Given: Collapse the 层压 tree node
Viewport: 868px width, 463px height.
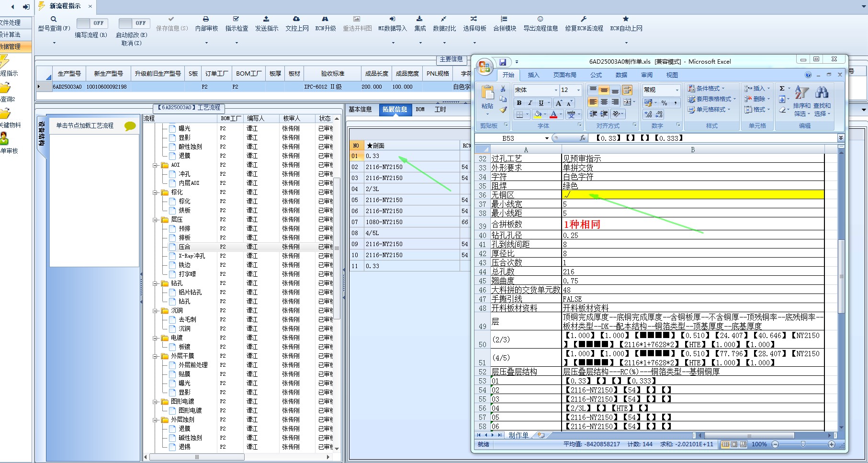Looking at the screenshot, I should [x=155, y=220].
